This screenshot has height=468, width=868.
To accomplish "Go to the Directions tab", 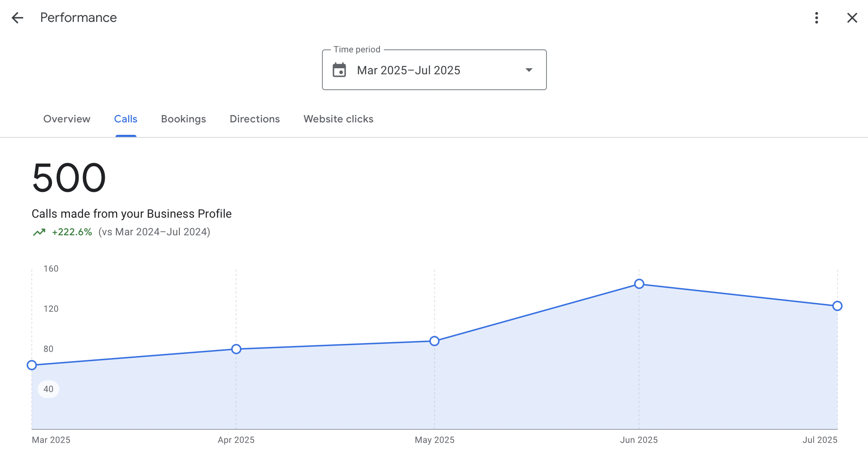I will click(x=255, y=119).
